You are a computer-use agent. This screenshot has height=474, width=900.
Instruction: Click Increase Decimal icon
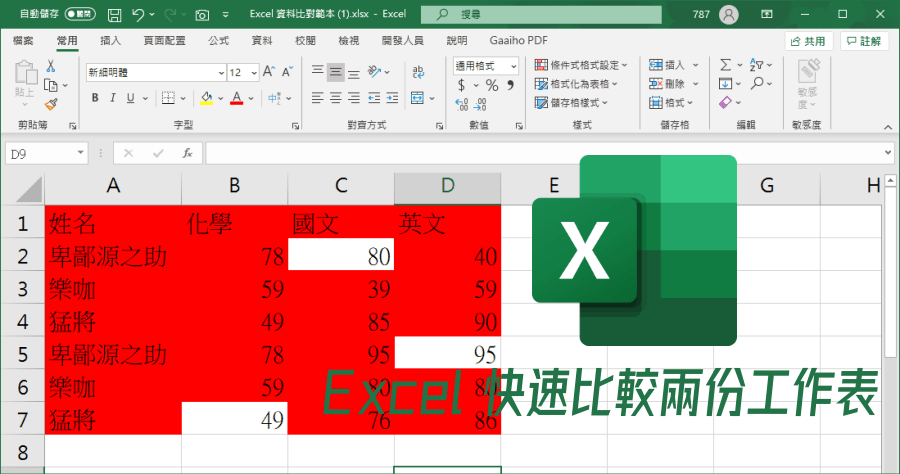[462, 104]
